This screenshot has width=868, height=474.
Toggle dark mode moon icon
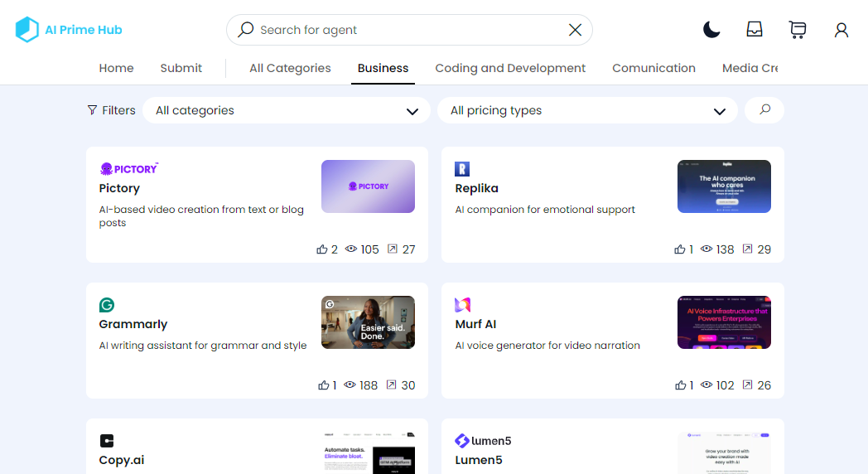[x=711, y=29]
